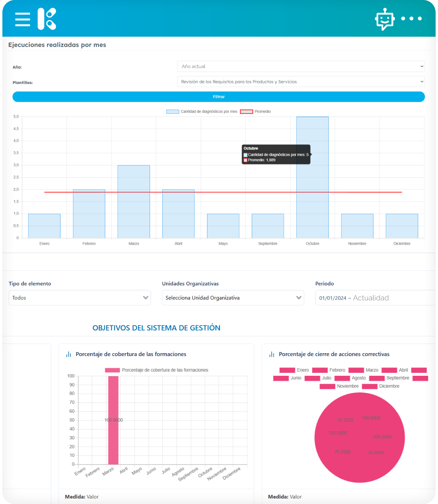The height and width of the screenshot is (504, 438).
Task: Click the Marzo bar in Ejecuciones chart
Action: coord(134,202)
